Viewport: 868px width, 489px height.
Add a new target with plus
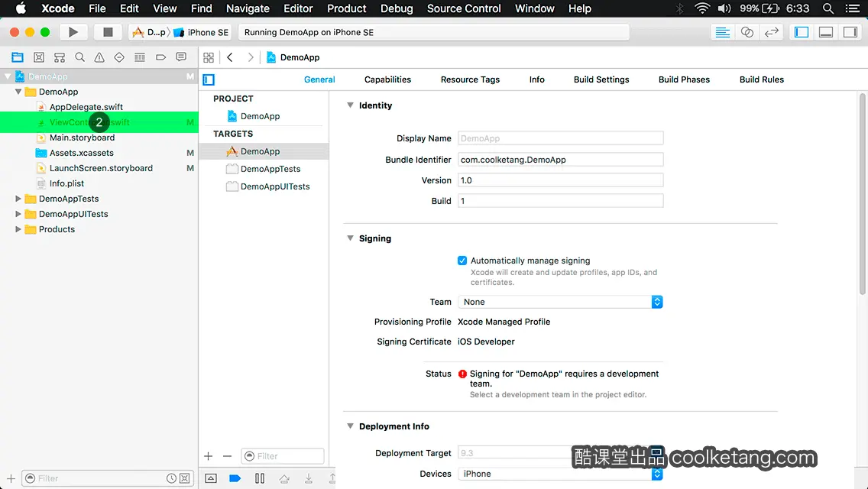click(x=208, y=456)
